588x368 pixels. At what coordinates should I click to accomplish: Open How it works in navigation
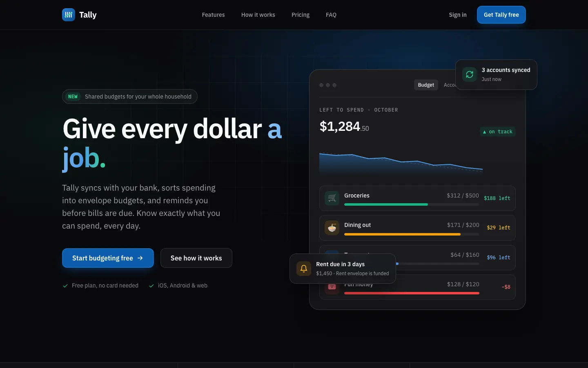(258, 15)
